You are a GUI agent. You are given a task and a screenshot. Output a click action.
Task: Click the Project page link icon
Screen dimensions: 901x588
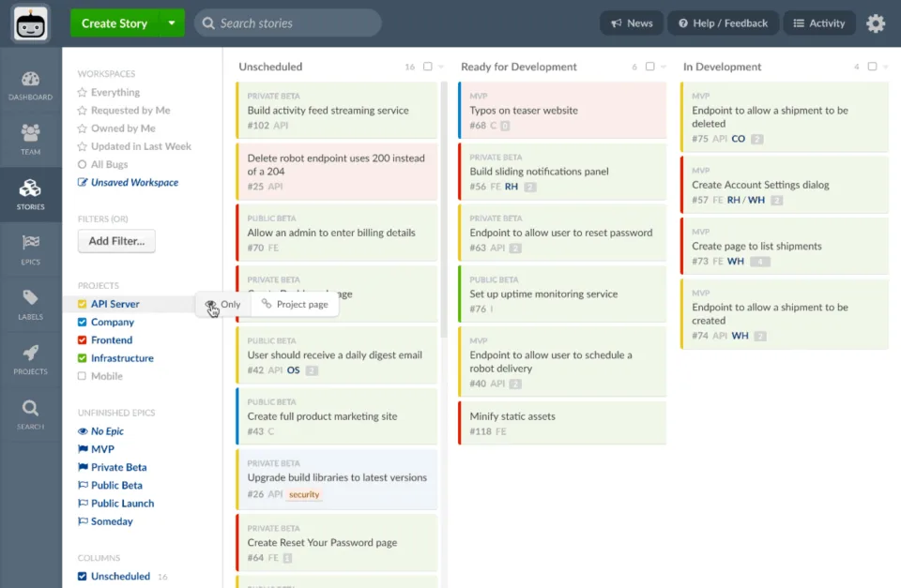[x=267, y=304]
